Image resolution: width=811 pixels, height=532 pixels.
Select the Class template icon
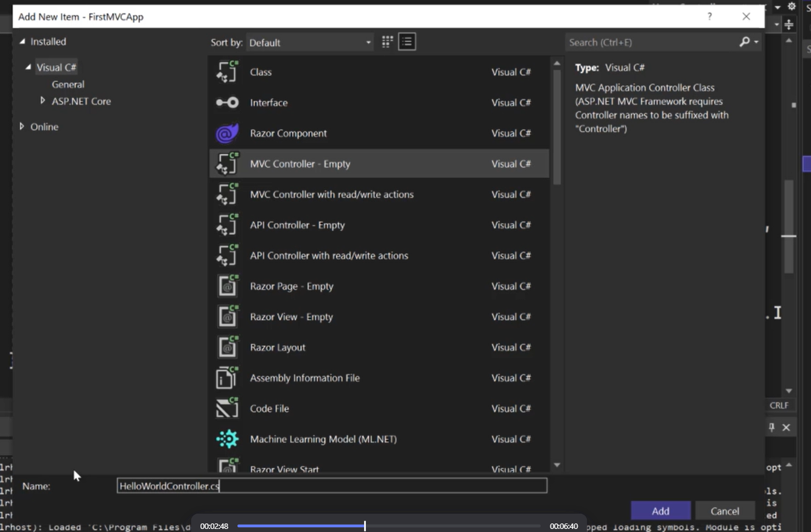pyautogui.click(x=228, y=72)
